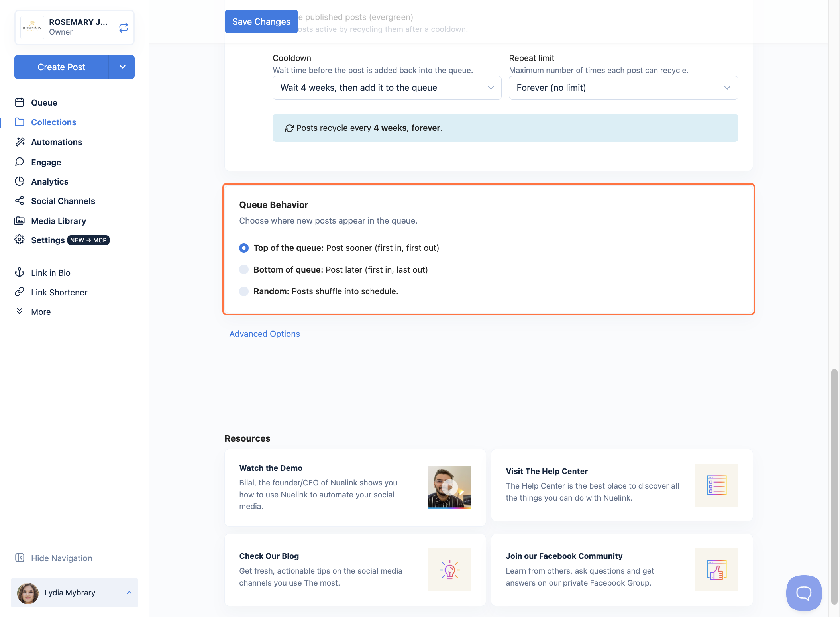Open the Link in Bio anchor icon
The height and width of the screenshot is (617, 840).
[x=20, y=273]
